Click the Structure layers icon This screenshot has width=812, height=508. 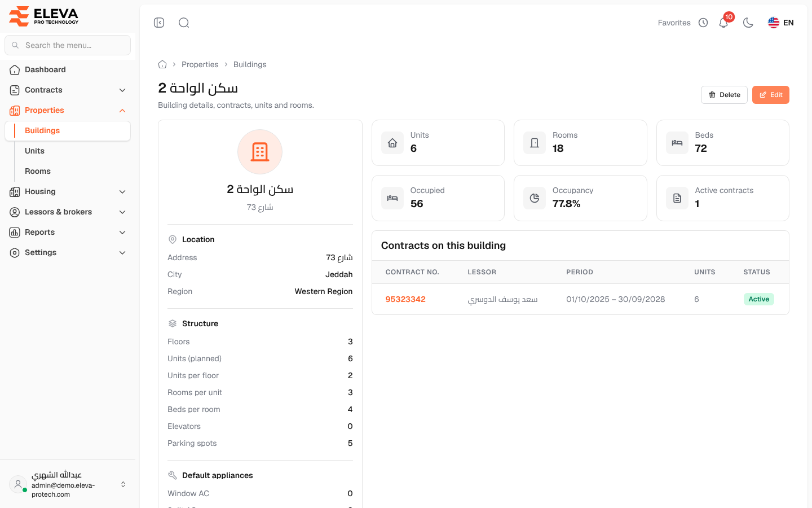173,323
